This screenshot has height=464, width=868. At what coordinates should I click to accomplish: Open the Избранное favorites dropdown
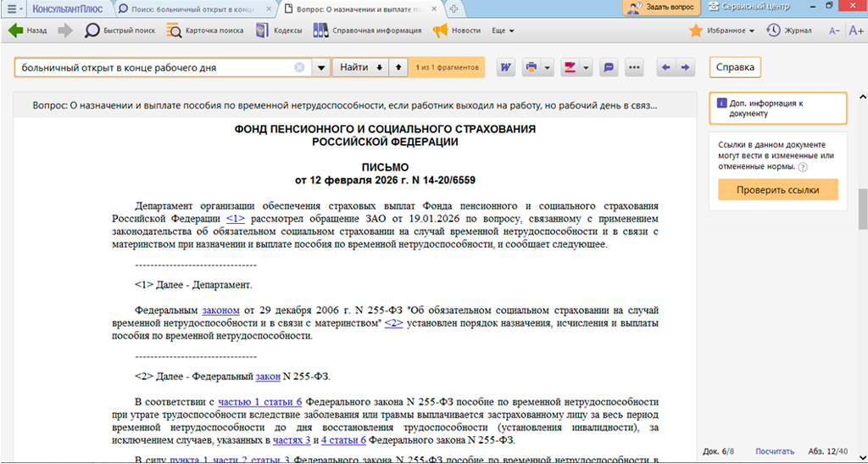(x=722, y=31)
